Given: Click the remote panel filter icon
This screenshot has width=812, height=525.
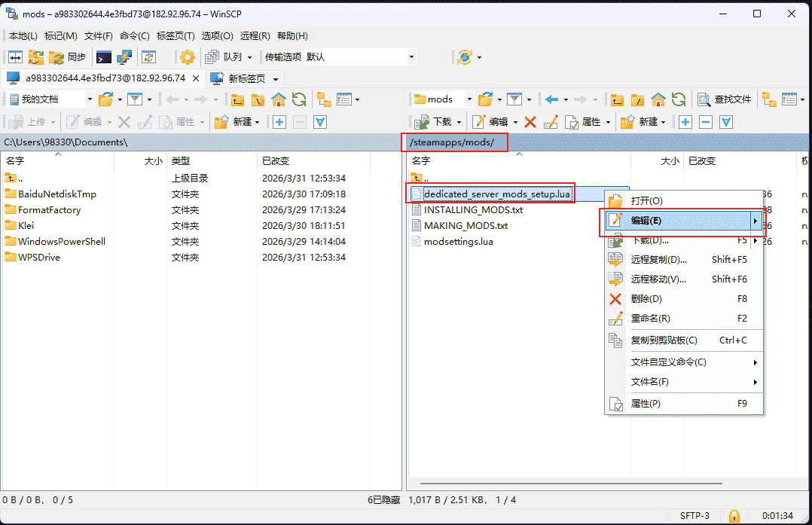Looking at the screenshot, I should pyautogui.click(x=514, y=99).
